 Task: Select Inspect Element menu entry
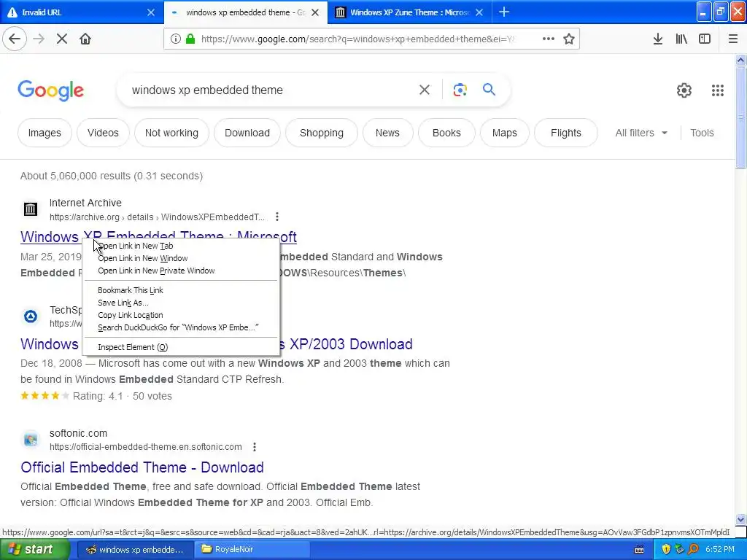pos(181,346)
